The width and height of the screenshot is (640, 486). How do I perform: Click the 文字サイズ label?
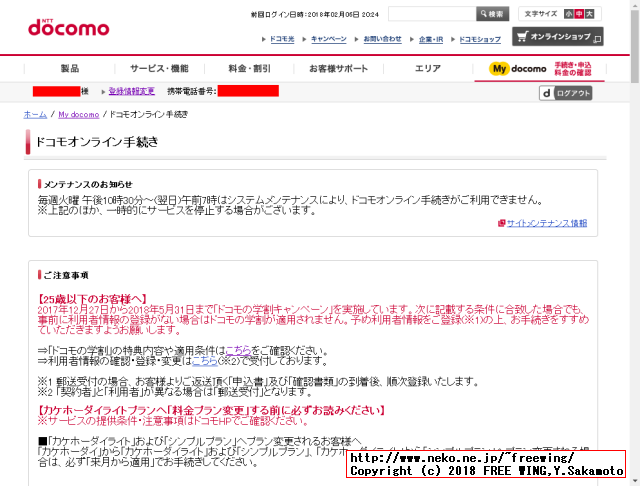click(x=541, y=14)
